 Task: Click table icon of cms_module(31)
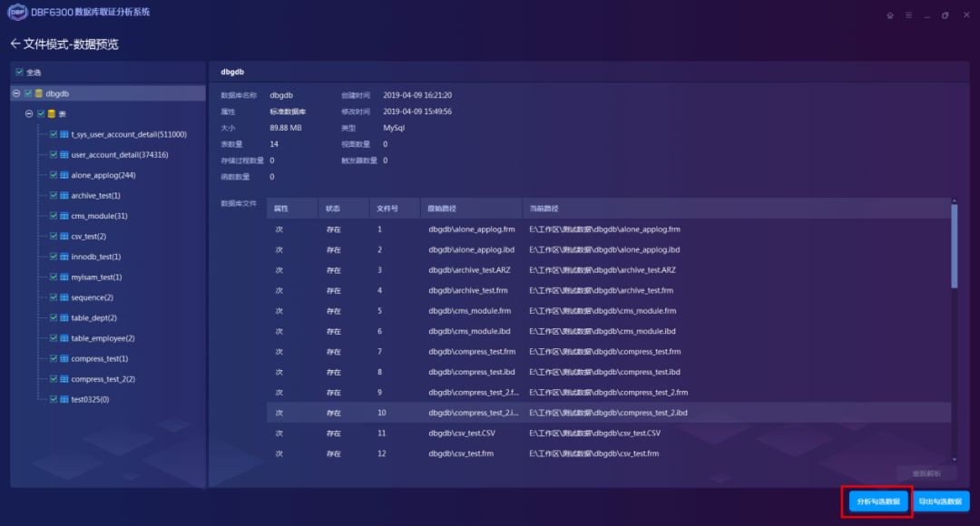coord(64,216)
